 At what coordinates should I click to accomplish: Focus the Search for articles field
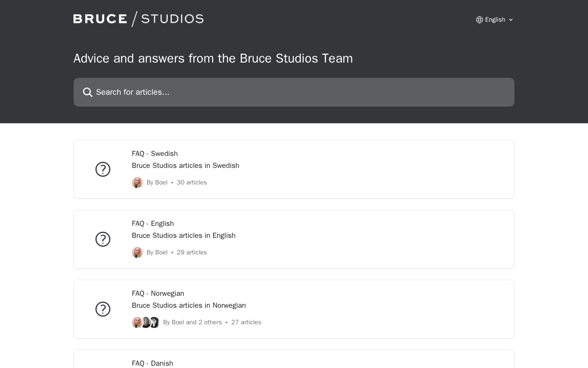(299, 92)
